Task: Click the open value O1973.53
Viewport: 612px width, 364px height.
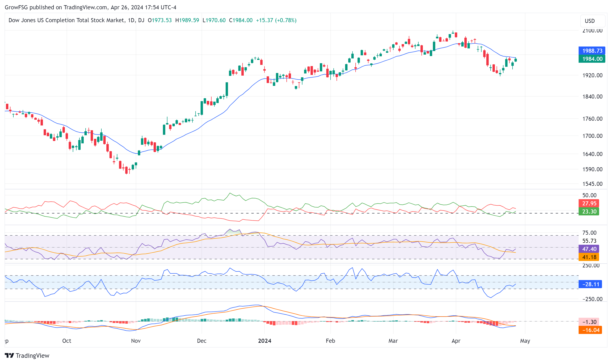Action: (x=160, y=20)
